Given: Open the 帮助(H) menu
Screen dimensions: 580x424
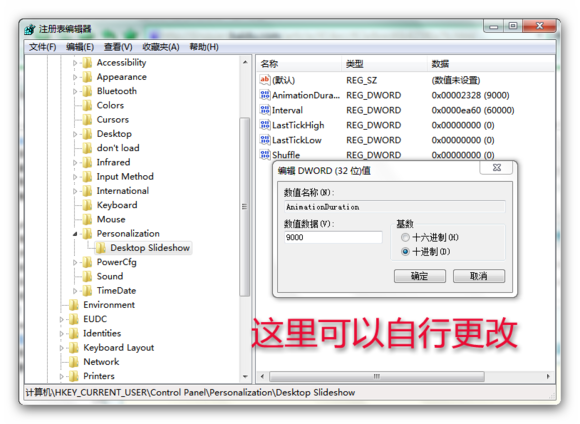Looking at the screenshot, I should (x=204, y=47).
